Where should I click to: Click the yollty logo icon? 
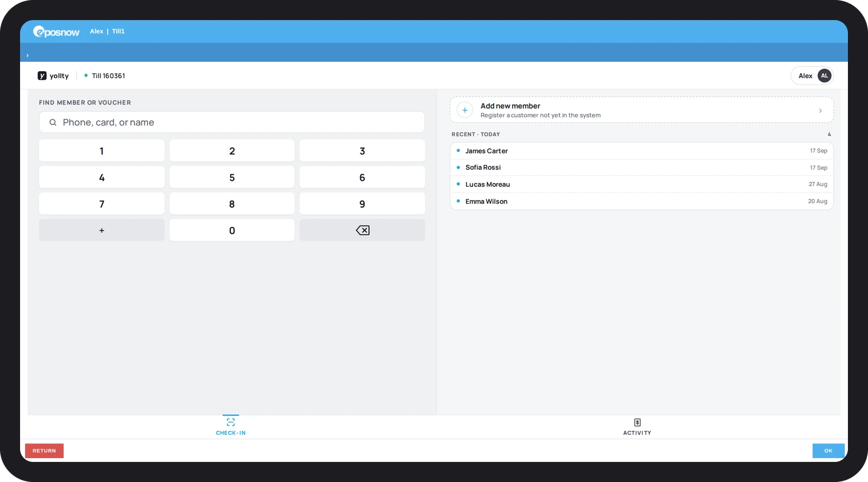click(42, 76)
